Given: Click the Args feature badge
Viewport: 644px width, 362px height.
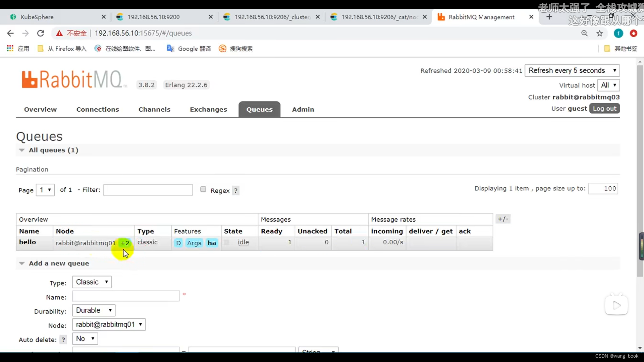Looking at the screenshot, I should pos(194,243).
